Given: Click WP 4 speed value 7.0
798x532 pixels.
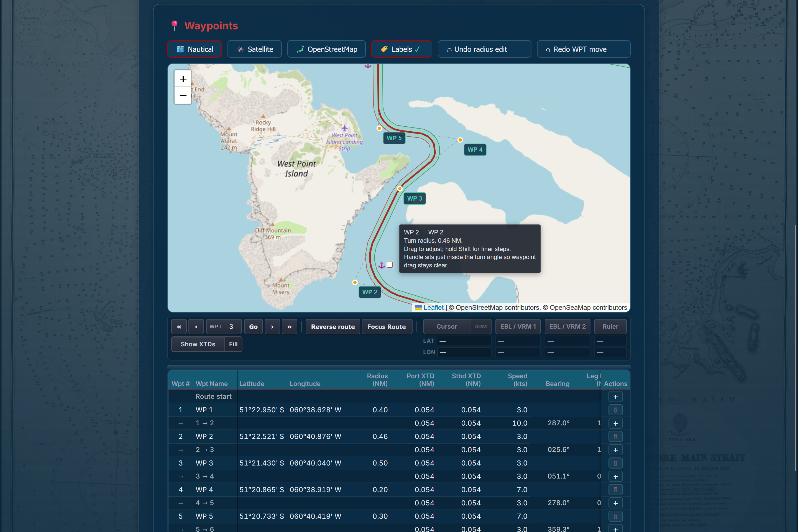Looking at the screenshot, I should (522, 490).
